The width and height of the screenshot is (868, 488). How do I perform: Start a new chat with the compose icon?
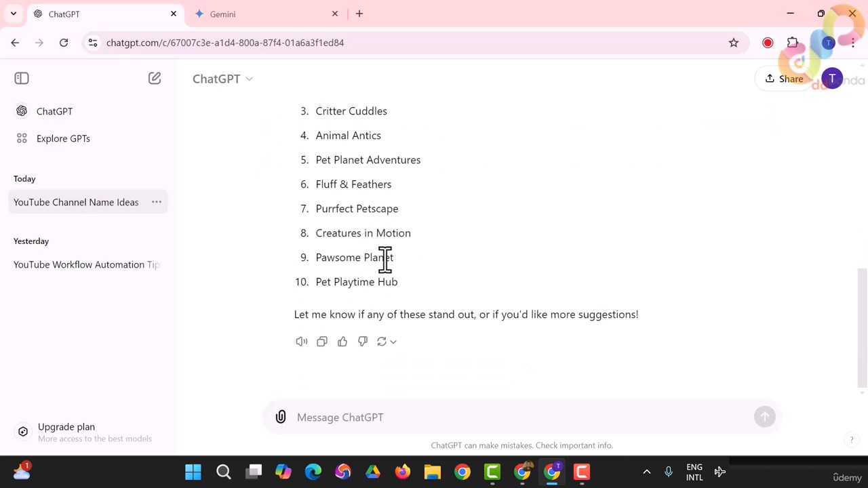[155, 79]
